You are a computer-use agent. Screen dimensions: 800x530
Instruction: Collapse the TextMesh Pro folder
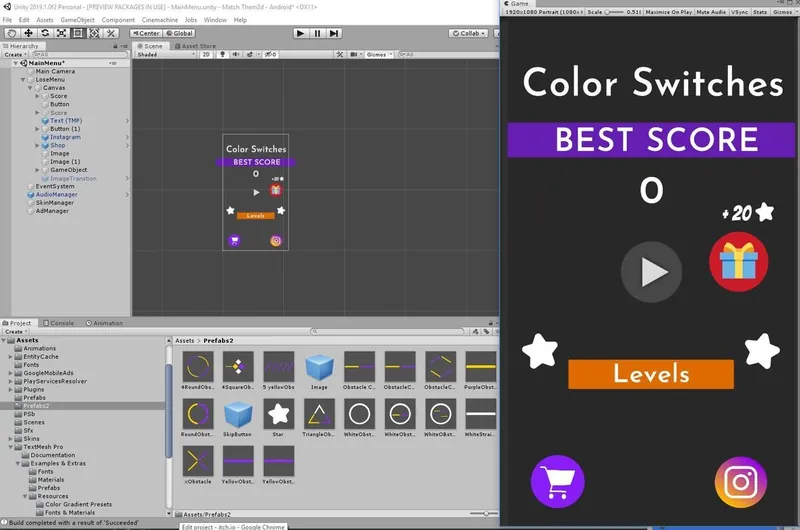(10, 447)
